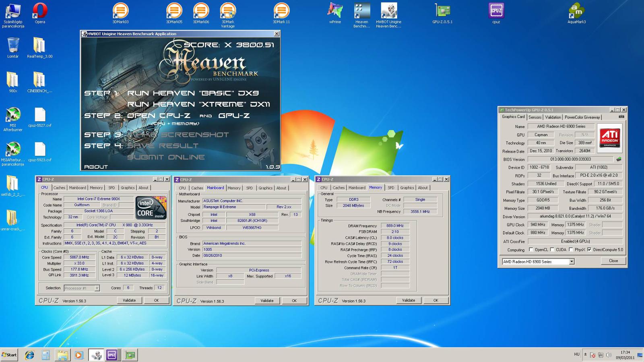The width and height of the screenshot is (644, 362).
Task: Open the 980x folder on desktop
Action: [13, 82]
